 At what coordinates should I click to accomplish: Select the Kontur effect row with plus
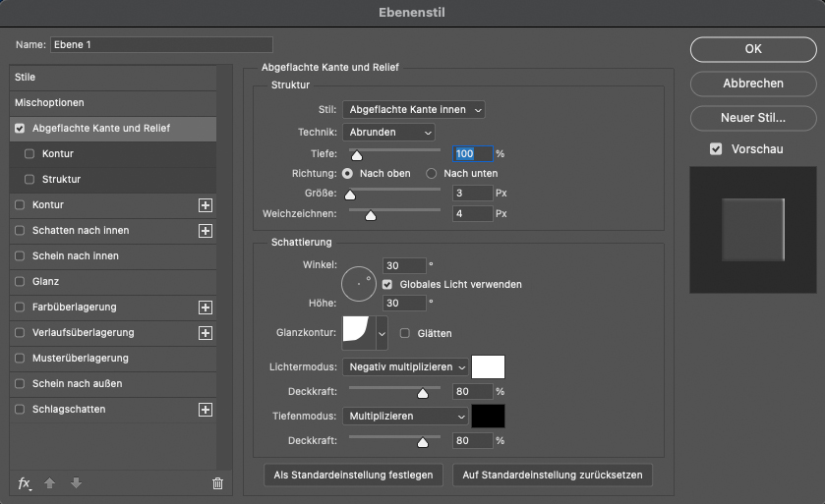113,205
